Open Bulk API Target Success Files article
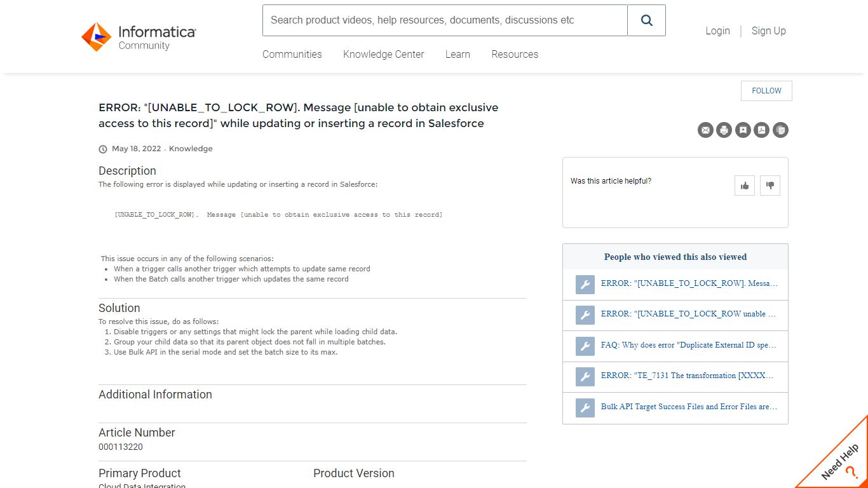The height and width of the screenshot is (488, 868). (689, 407)
